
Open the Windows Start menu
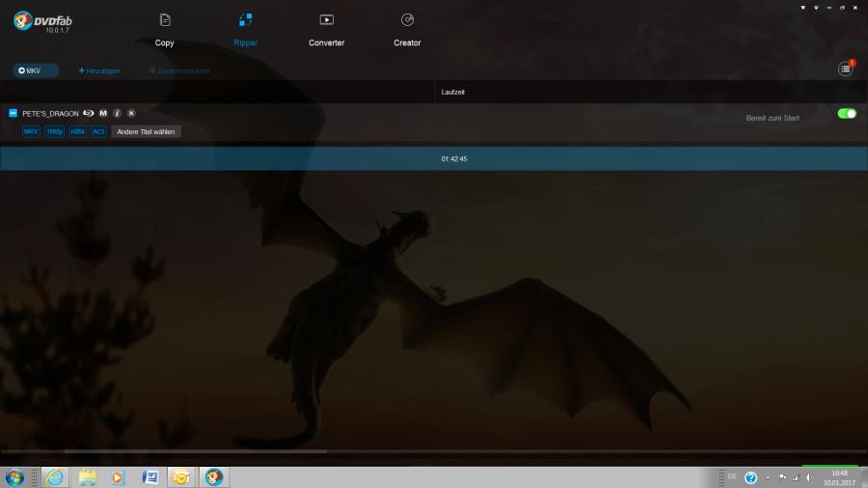point(14,477)
